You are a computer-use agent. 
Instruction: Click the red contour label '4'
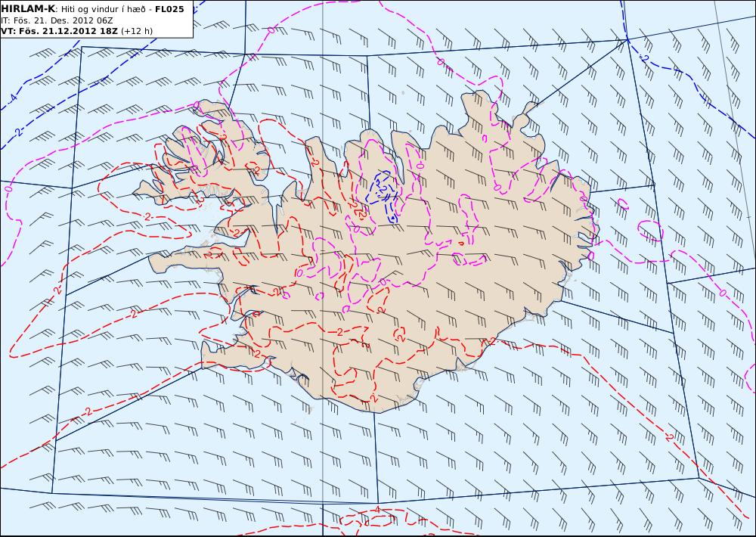coord(377,510)
